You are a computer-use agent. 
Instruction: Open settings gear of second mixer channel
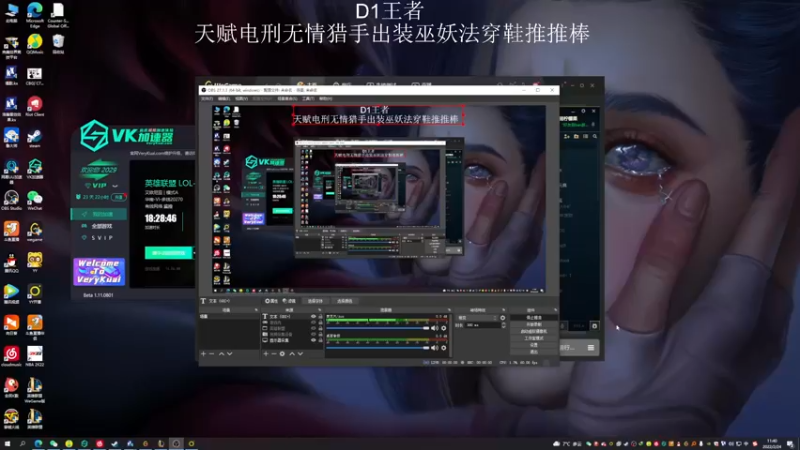point(443,347)
